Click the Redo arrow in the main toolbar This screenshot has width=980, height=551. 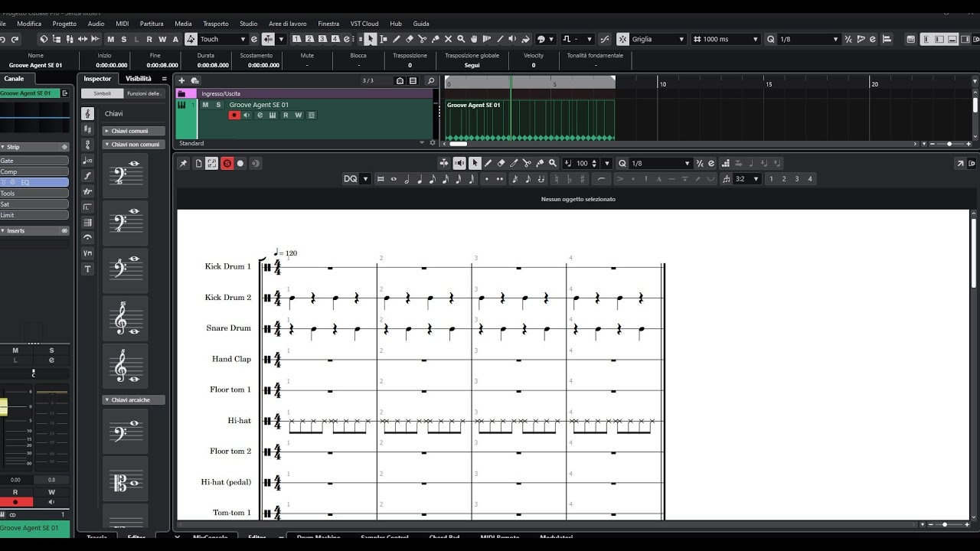pos(15,39)
